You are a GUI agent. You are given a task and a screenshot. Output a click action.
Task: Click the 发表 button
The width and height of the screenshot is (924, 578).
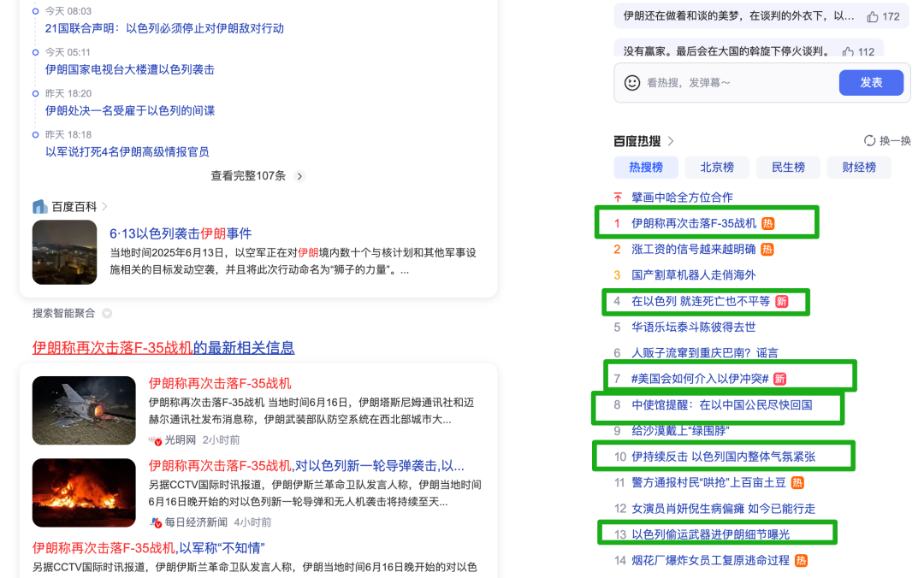coord(871,82)
